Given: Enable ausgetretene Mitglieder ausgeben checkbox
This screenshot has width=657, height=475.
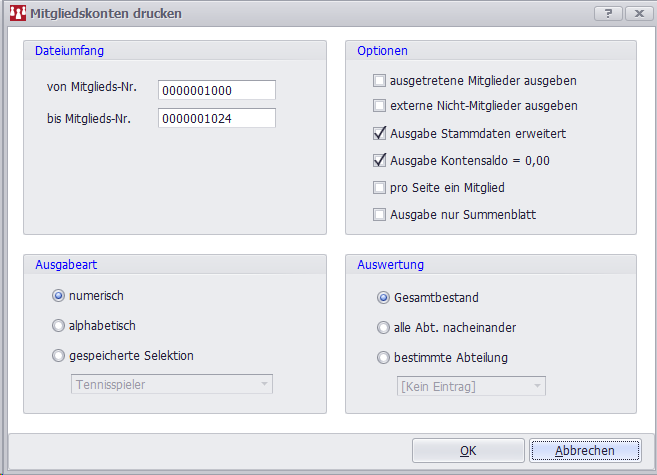Looking at the screenshot, I should (x=379, y=80).
